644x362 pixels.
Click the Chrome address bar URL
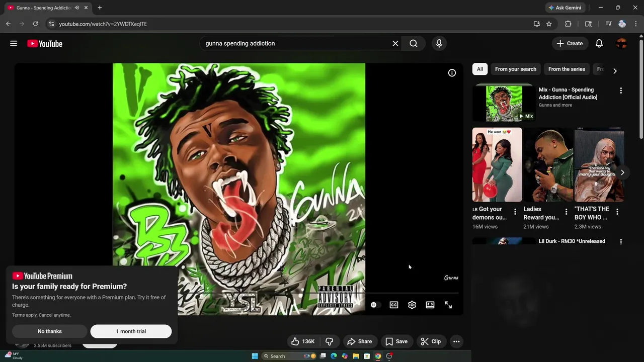pyautogui.click(x=103, y=24)
